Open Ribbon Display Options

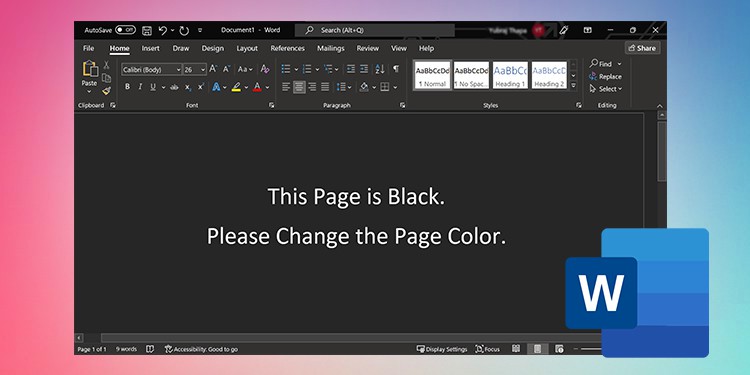pyautogui.click(x=587, y=30)
